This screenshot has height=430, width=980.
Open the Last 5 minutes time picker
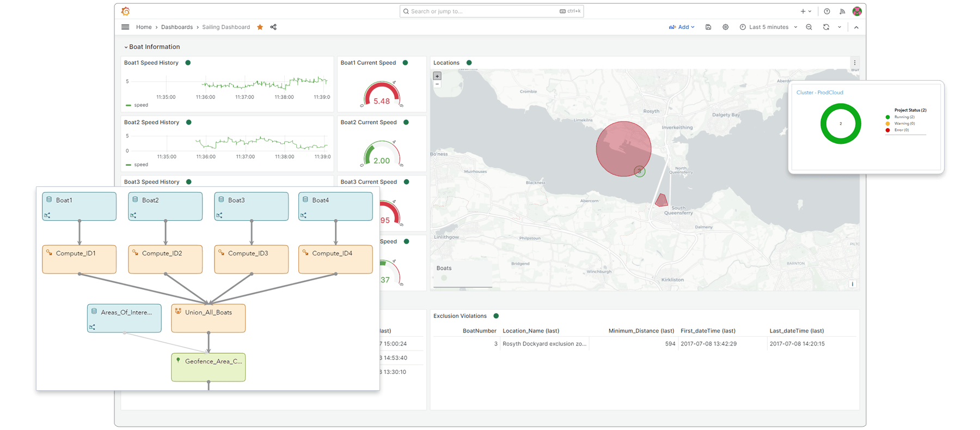[768, 27]
